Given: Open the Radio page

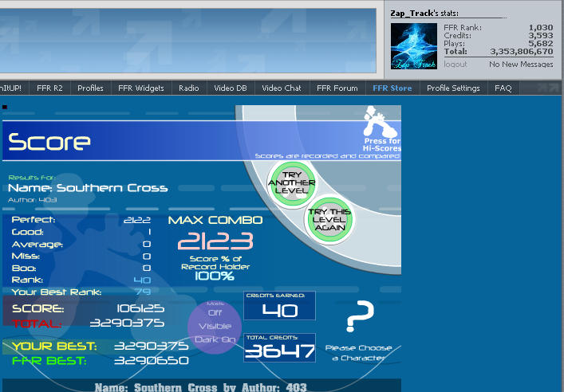Looking at the screenshot, I should click(x=189, y=88).
